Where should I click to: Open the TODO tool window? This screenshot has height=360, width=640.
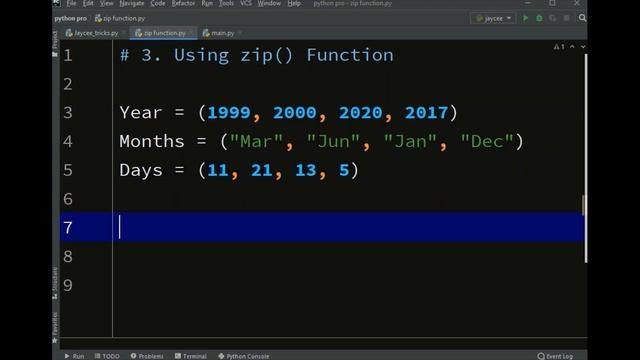click(x=107, y=356)
